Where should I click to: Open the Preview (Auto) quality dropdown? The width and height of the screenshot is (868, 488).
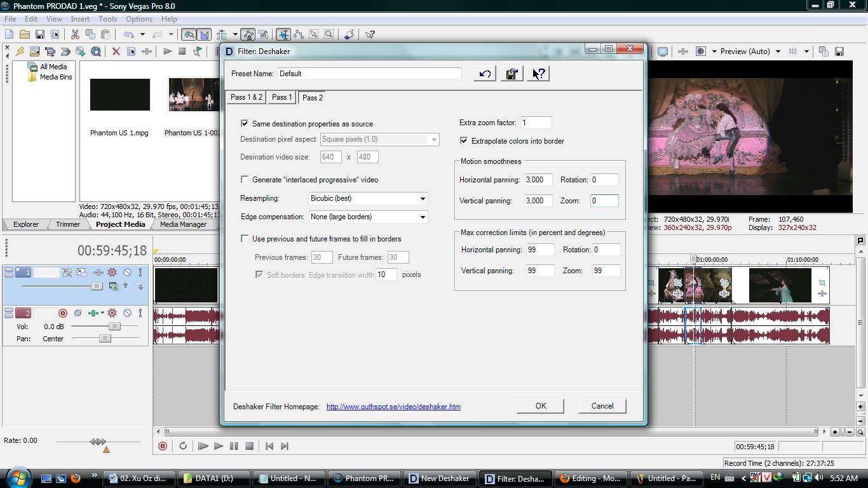tap(777, 51)
